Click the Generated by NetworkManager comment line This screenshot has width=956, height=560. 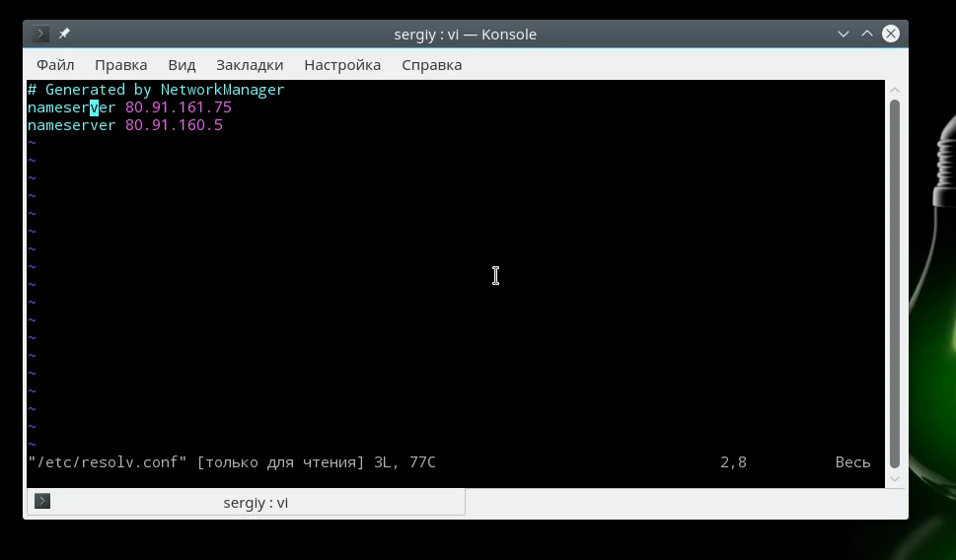(x=156, y=90)
